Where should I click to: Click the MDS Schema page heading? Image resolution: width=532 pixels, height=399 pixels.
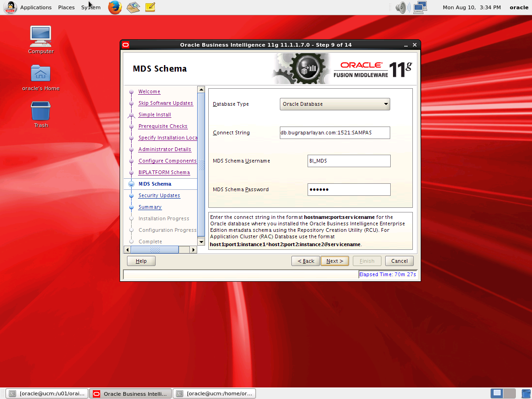pyautogui.click(x=160, y=68)
